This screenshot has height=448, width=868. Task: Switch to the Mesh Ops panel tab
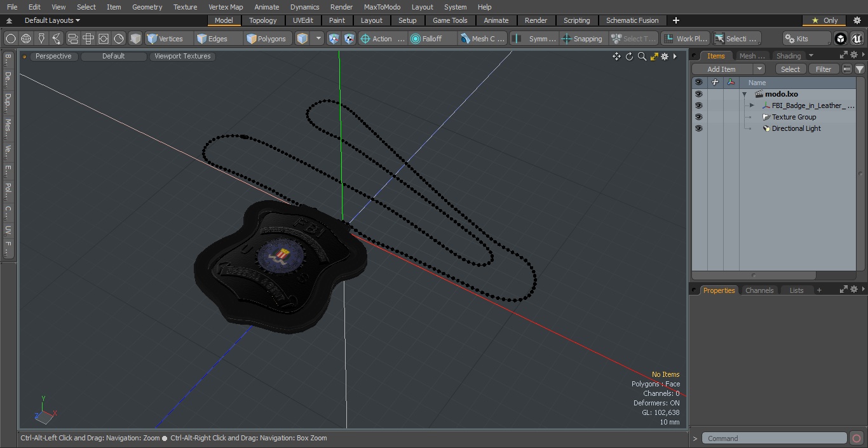click(x=752, y=56)
